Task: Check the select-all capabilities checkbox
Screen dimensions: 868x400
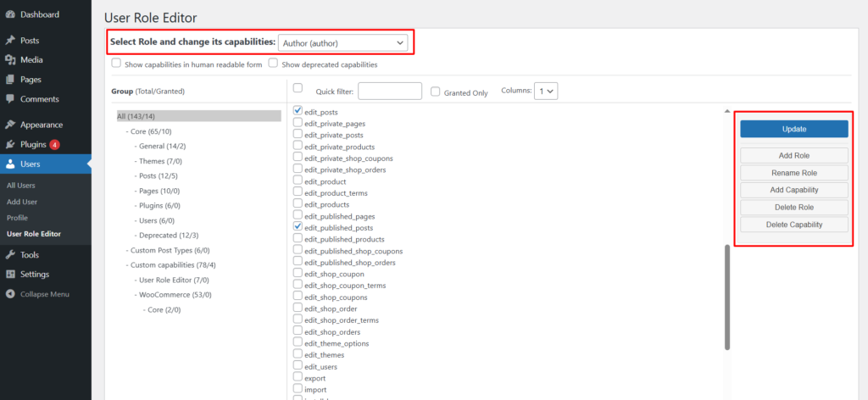Action: click(298, 87)
